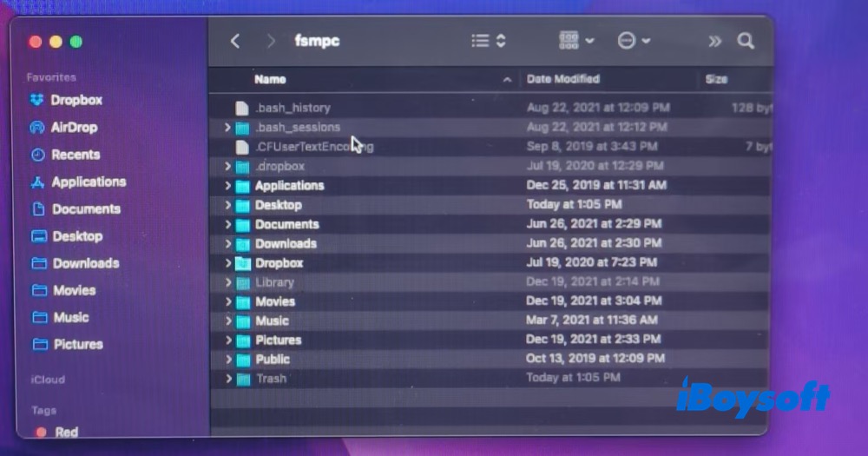Click the Dropbox folder icon in list
Image resolution: width=868 pixels, height=456 pixels.
point(242,264)
